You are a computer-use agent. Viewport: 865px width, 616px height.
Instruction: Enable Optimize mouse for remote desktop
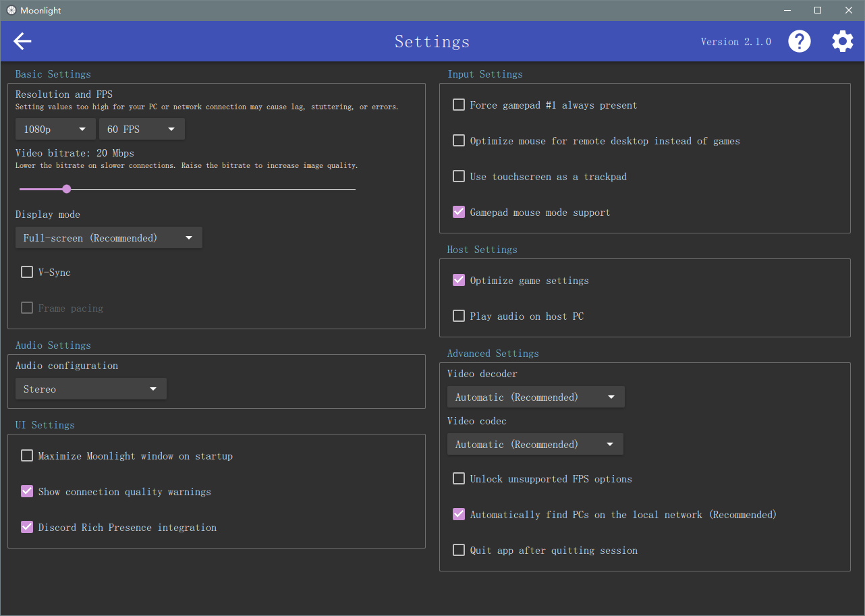pyautogui.click(x=459, y=140)
